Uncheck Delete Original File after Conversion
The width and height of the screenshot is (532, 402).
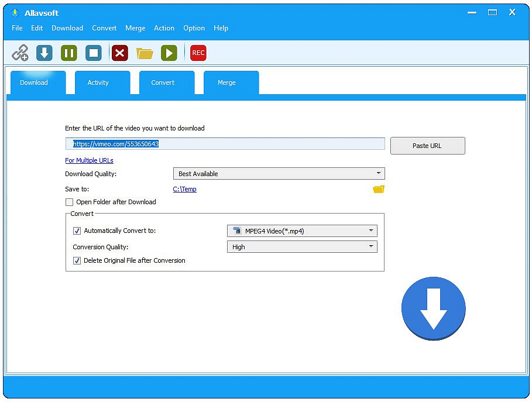(77, 260)
